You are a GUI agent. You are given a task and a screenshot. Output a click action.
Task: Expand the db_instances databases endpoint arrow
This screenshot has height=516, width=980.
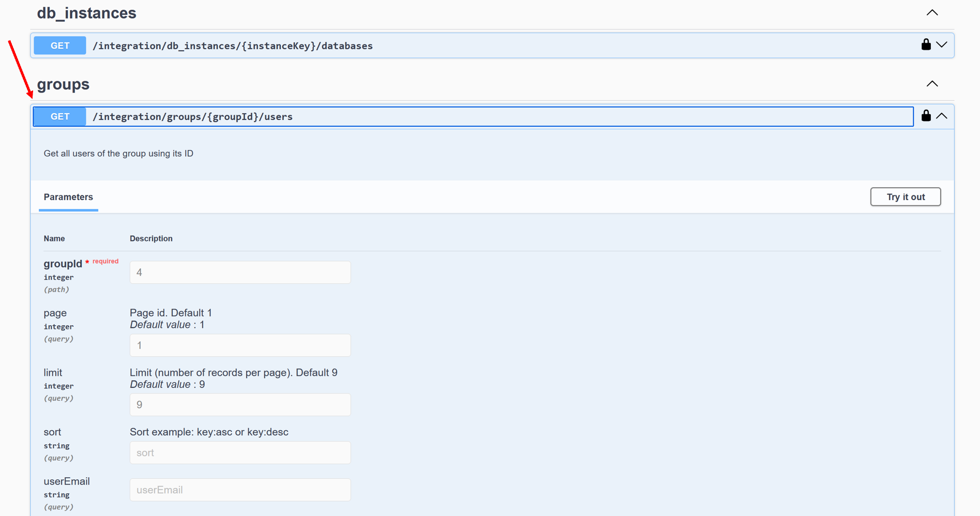click(942, 45)
